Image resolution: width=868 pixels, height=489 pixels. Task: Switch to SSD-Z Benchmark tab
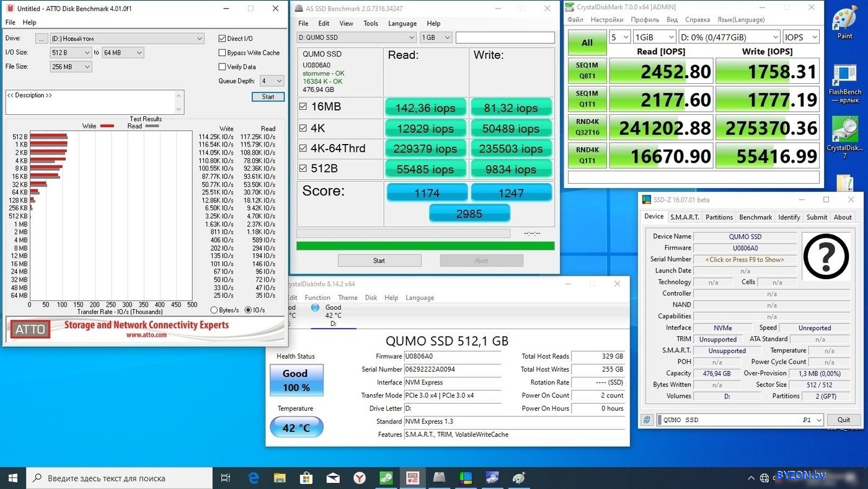pyautogui.click(x=756, y=217)
